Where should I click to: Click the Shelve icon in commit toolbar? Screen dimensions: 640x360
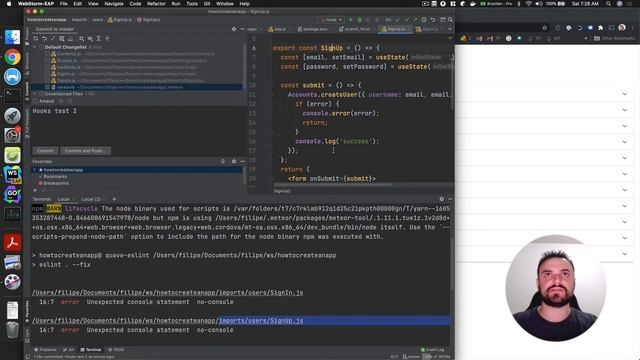70,38
